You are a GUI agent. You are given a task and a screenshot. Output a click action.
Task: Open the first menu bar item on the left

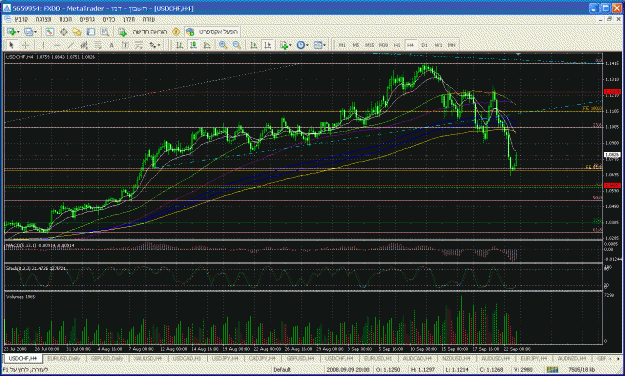coord(21,20)
